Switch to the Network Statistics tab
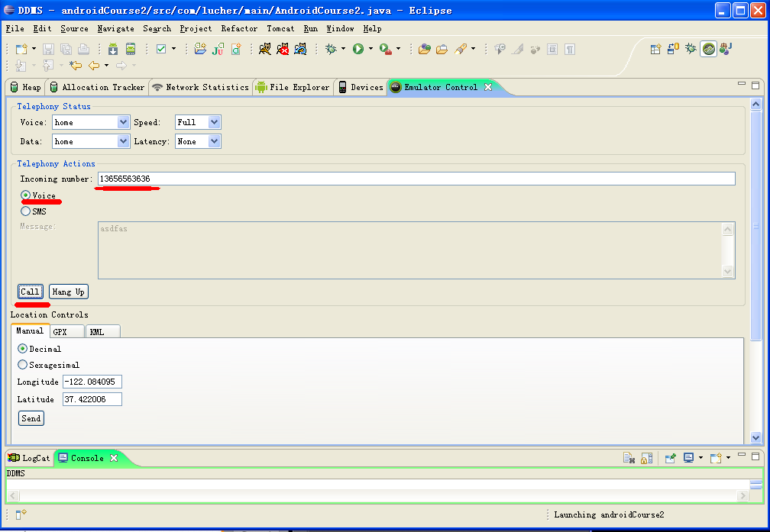770x532 pixels. (200, 87)
